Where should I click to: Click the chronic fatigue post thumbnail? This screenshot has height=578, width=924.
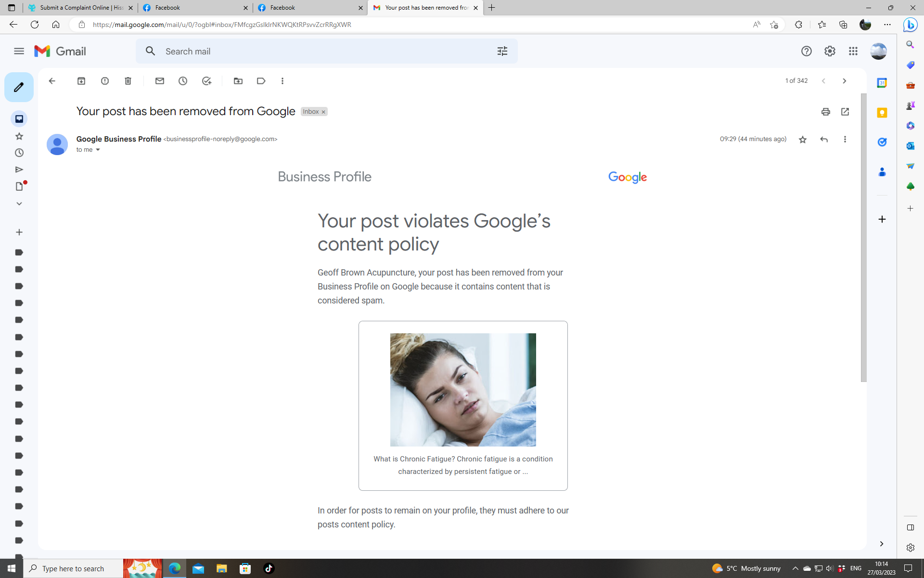[462, 389]
